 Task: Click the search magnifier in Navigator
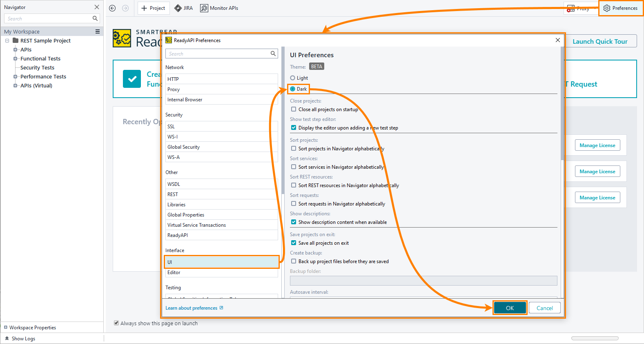point(95,18)
